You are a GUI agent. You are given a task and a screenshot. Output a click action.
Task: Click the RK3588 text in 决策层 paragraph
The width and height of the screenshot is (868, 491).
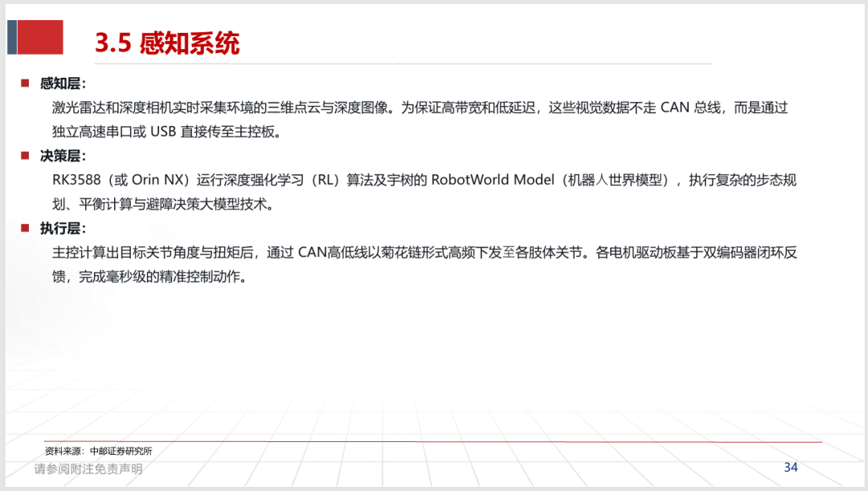76,180
